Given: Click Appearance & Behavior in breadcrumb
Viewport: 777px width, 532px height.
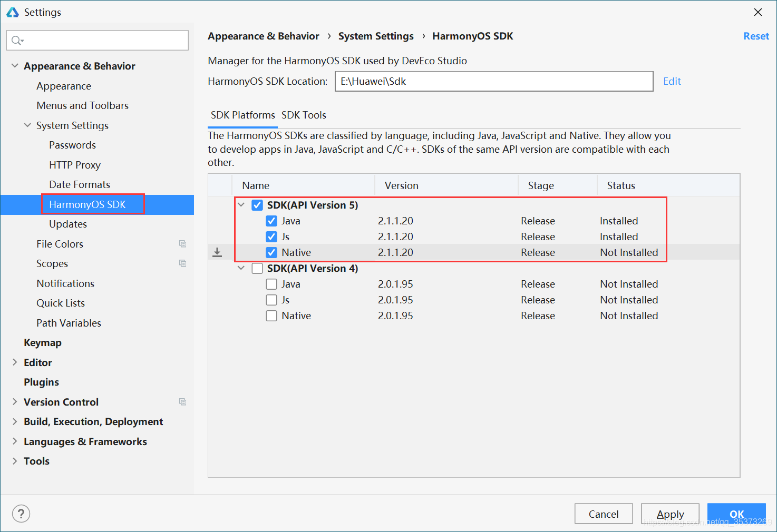Looking at the screenshot, I should coord(264,36).
